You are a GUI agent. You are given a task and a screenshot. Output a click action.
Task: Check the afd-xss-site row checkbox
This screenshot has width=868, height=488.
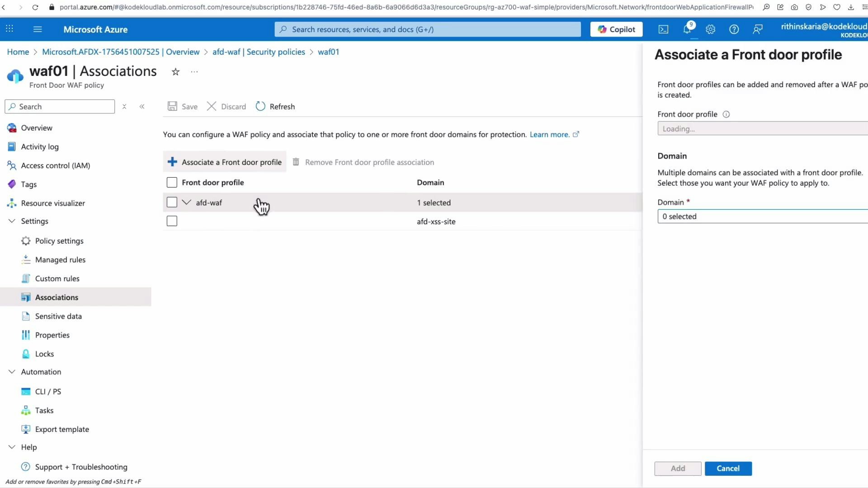click(x=172, y=221)
